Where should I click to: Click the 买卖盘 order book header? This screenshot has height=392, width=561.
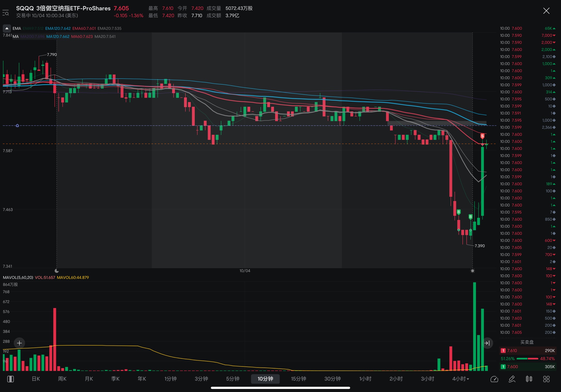click(527, 342)
